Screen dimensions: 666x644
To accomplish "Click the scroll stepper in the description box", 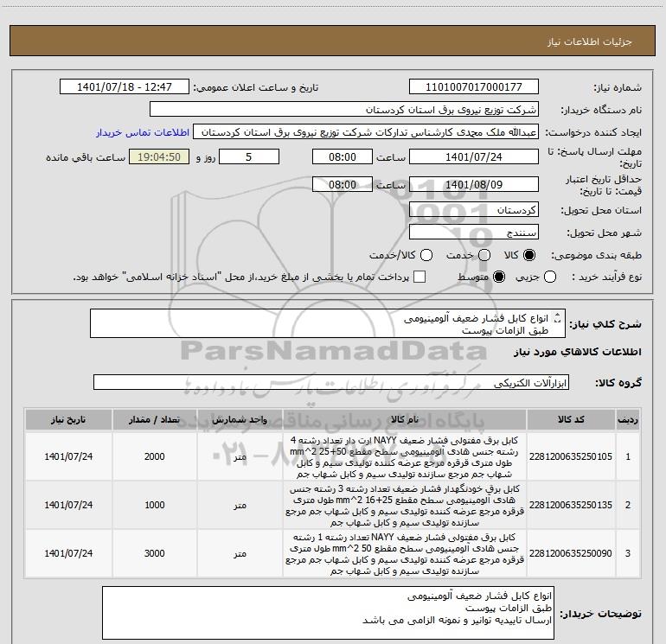I will point(558,317).
